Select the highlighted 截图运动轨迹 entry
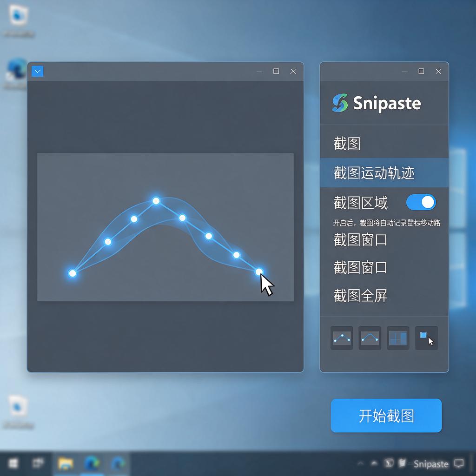The height and width of the screenshot is (476, 476). coord(384,173)
